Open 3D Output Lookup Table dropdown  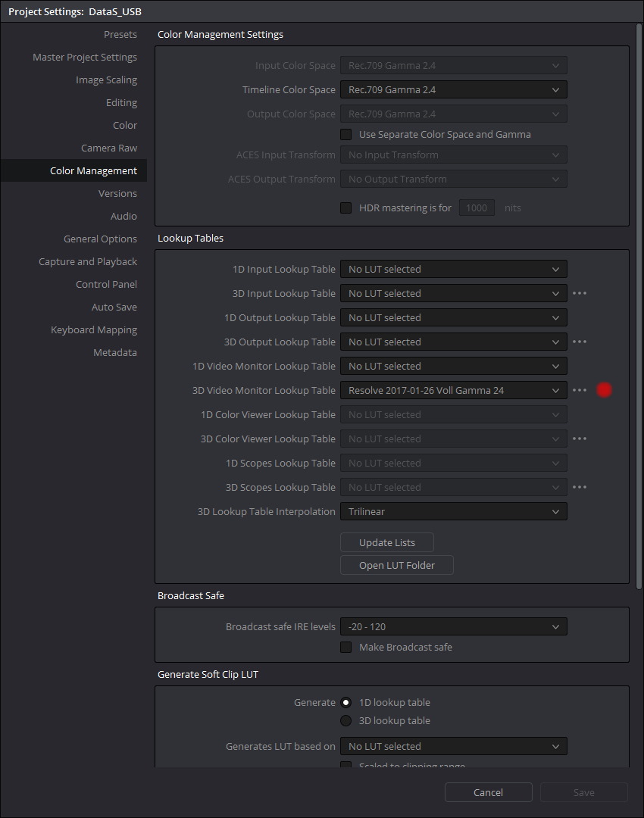coord(454,342)
